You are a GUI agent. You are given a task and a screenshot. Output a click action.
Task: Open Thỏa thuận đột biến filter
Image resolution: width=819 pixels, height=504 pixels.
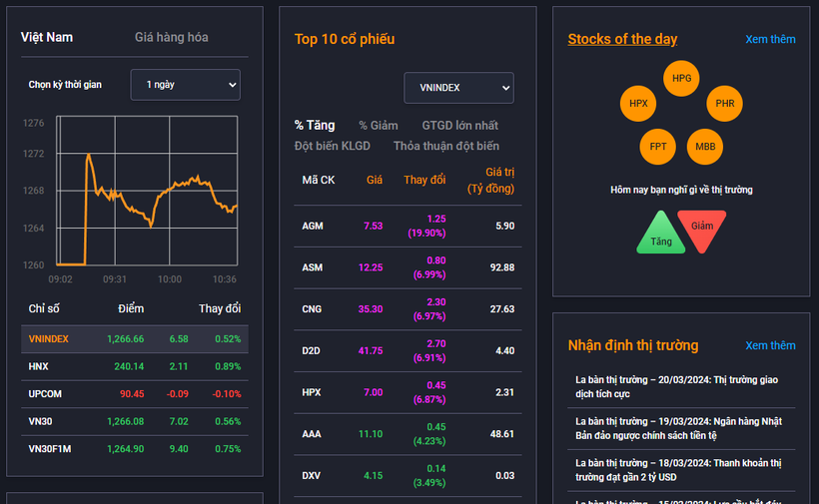[446, 146]
